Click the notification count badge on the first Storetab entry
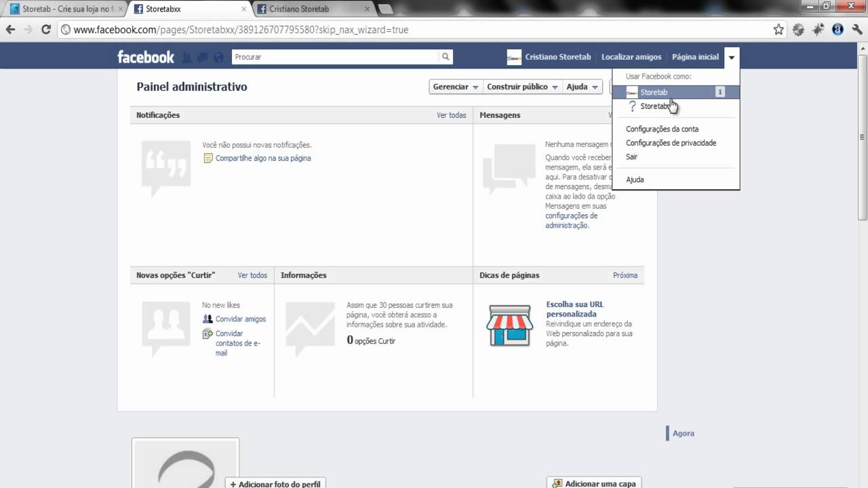Screen dimensions: 868x488 pos(720,92)
